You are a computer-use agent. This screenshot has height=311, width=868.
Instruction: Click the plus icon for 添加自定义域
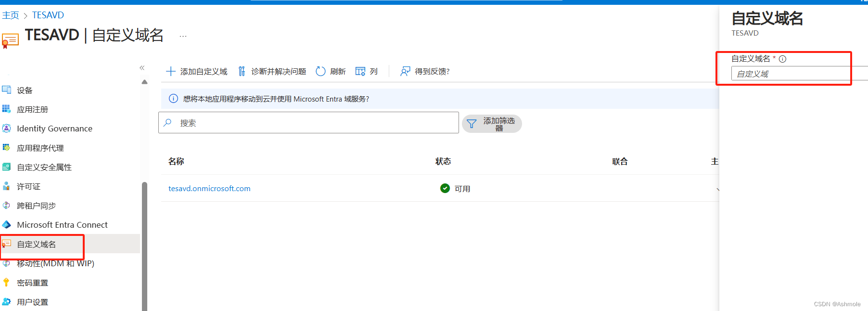pos(170,71)
